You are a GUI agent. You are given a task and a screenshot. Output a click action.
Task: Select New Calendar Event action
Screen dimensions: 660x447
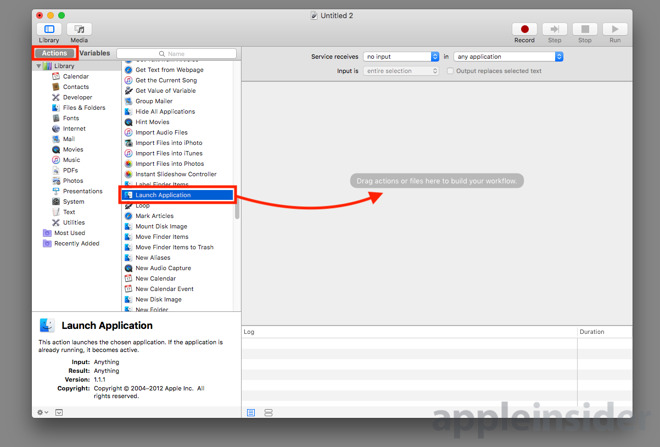[164, 289]
